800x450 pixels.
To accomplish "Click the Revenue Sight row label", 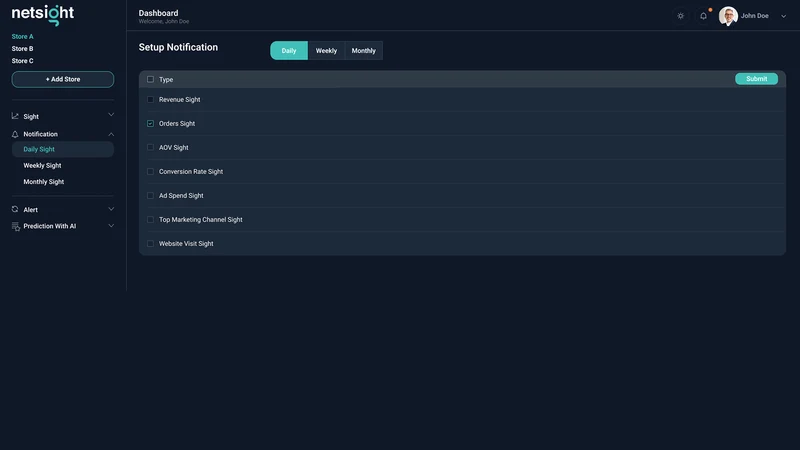I will pos(180,99).
